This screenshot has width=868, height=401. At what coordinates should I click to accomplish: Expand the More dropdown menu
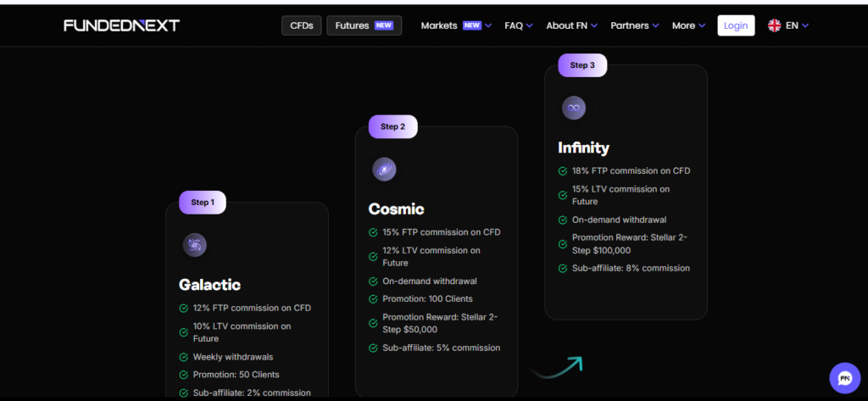click(688, 25)
